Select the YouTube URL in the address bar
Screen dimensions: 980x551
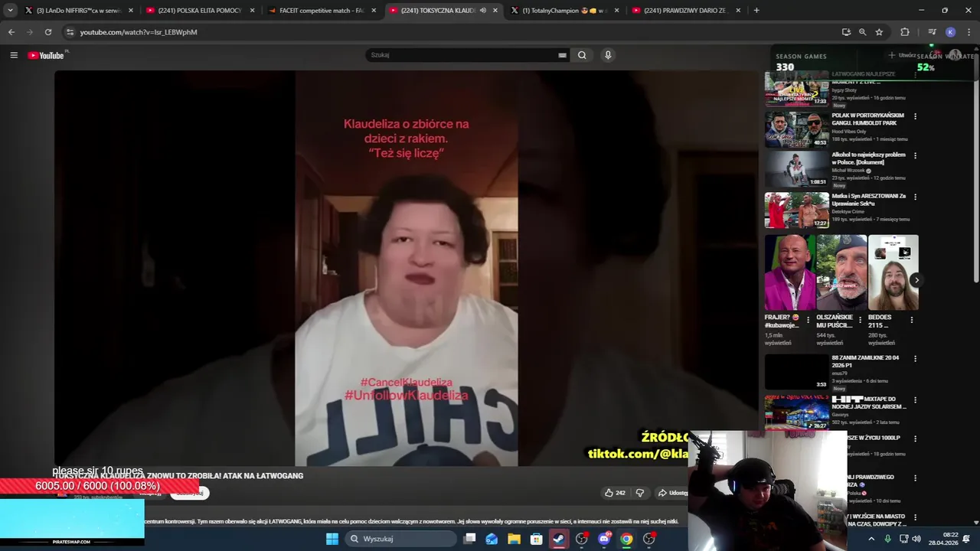coord(139,32)
